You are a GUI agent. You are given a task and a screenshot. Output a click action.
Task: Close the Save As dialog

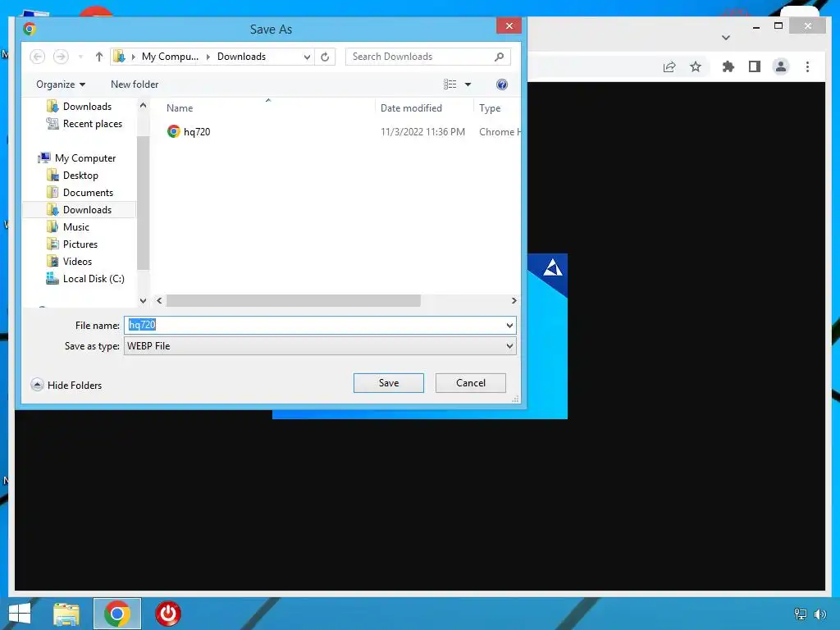pyautogui.click(x=509, y=25)
